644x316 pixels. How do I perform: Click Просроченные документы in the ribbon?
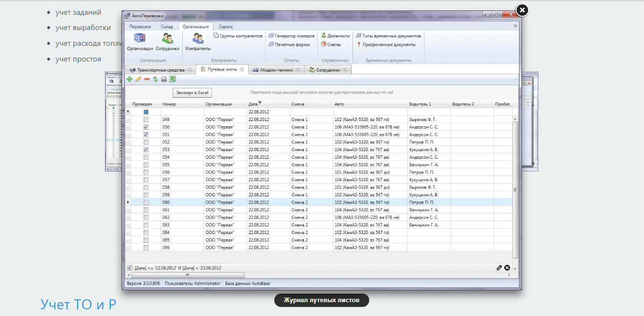click(389, 45)
